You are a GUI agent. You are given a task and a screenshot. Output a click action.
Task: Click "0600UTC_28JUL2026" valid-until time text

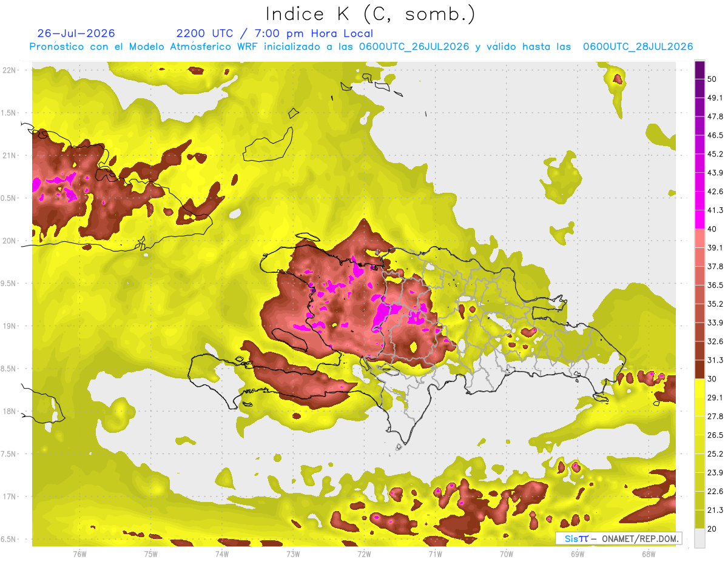click(638, 47)
